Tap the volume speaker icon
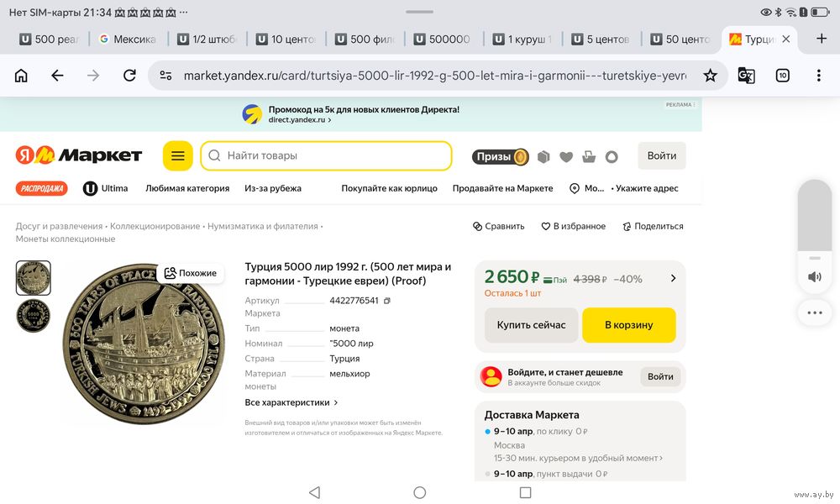Viewport: 840px width, 504px height. (x=814, y=276)
